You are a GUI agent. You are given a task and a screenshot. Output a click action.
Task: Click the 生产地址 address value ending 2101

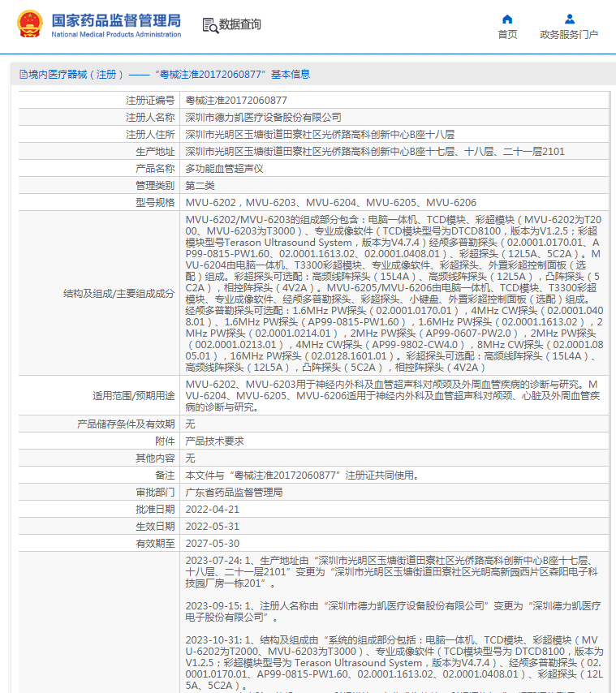click(375, 152)
